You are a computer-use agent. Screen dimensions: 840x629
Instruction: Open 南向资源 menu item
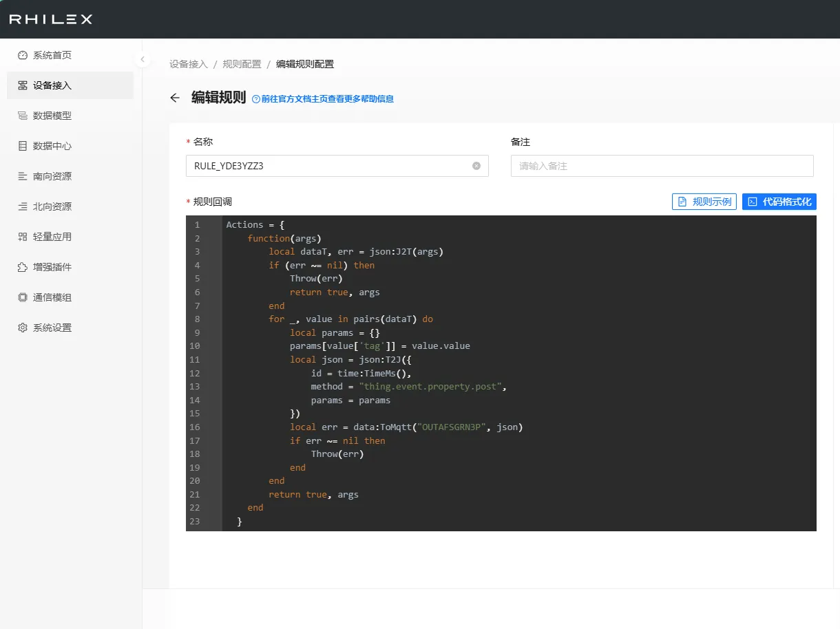point(70,176)
